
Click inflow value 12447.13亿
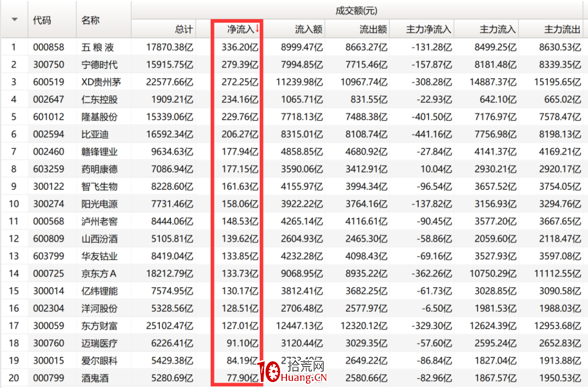point(299,326)
